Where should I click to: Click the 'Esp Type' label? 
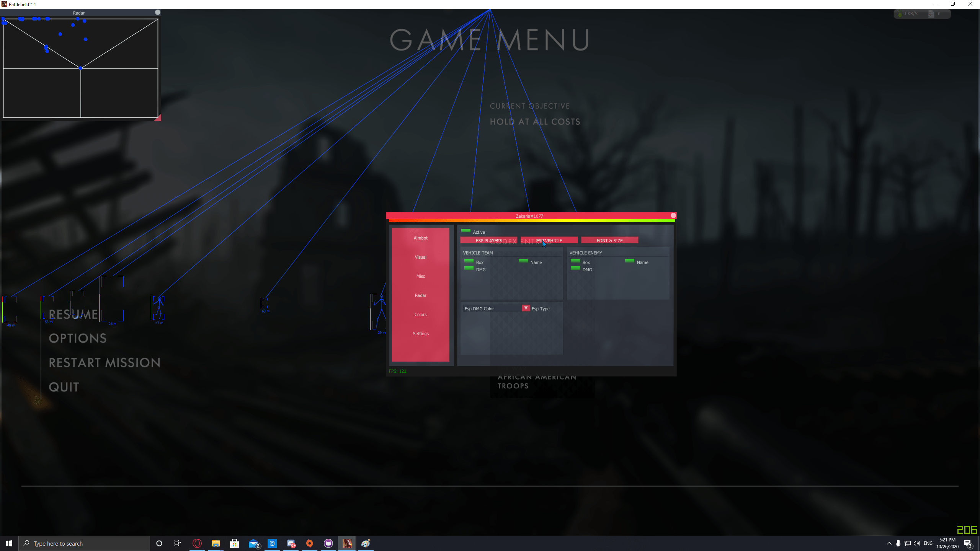click(x=541, y=309)
